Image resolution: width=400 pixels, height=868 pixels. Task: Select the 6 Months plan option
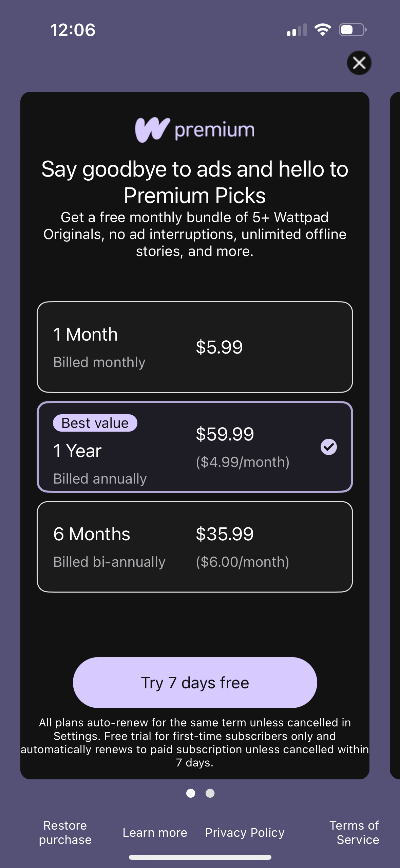195,547
